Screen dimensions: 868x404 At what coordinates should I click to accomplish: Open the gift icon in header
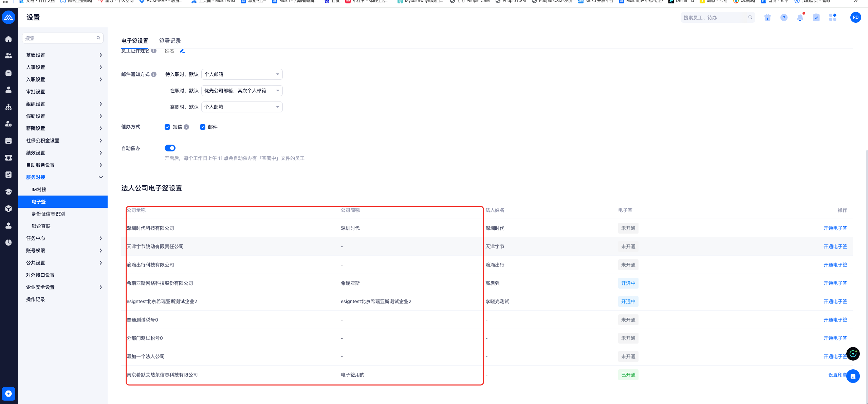coord(767,18)
